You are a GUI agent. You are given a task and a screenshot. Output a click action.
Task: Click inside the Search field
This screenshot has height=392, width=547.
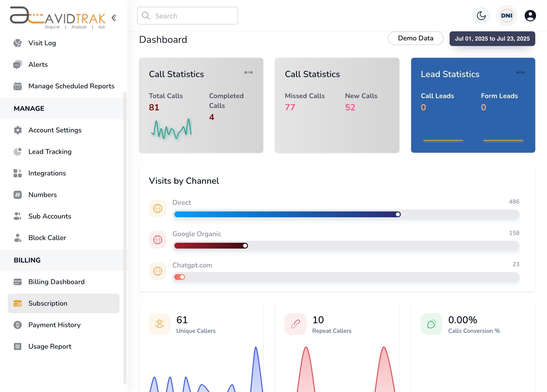(x=187, y=16)
